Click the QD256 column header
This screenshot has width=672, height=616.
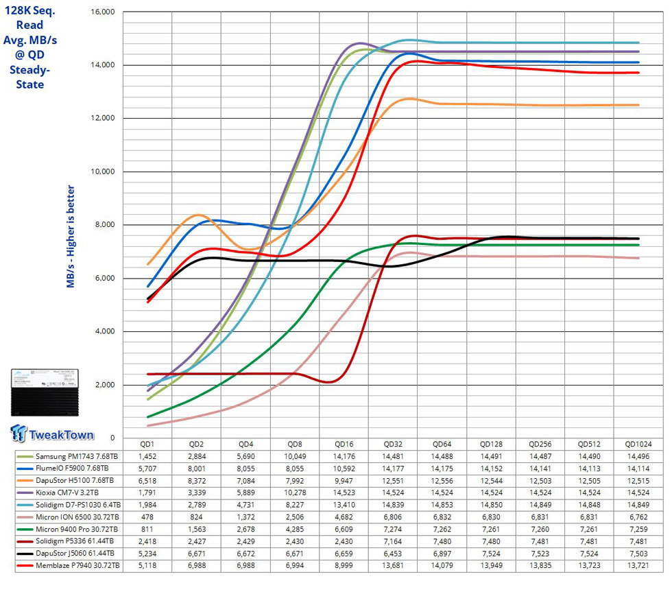pos(540,444)
